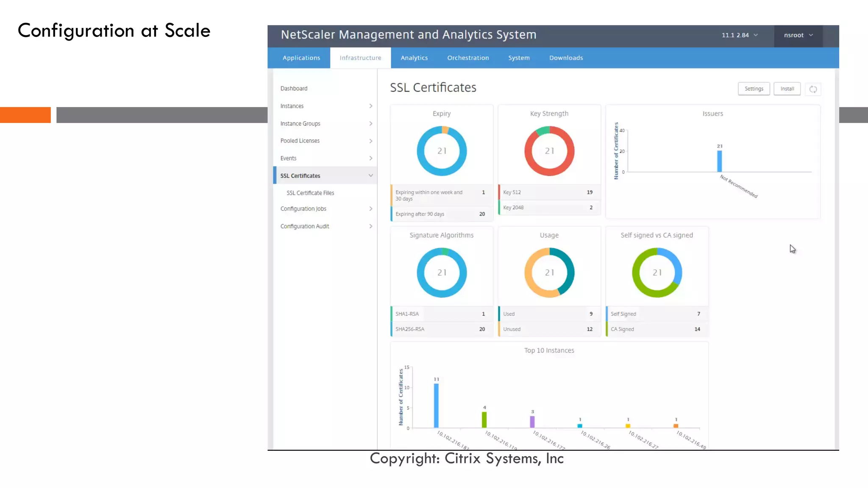
Task: Select Events in the sidebar
Action: pos(288,158)
